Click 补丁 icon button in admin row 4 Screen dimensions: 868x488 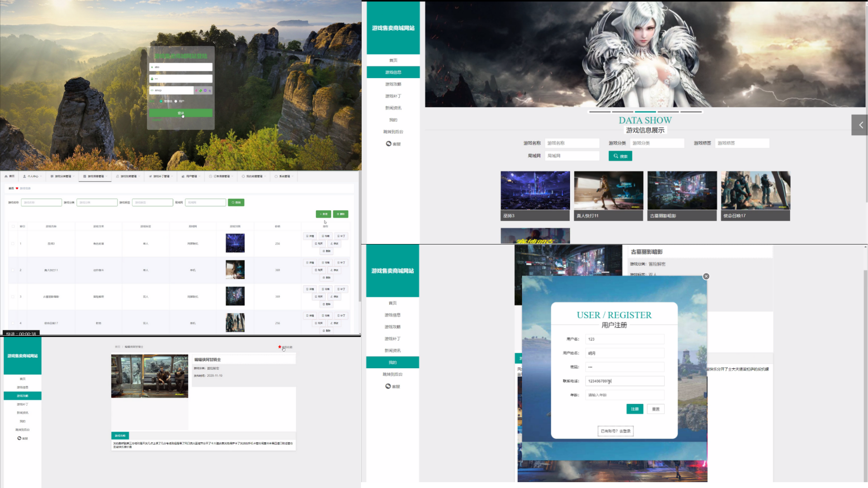tap(341, 316)
